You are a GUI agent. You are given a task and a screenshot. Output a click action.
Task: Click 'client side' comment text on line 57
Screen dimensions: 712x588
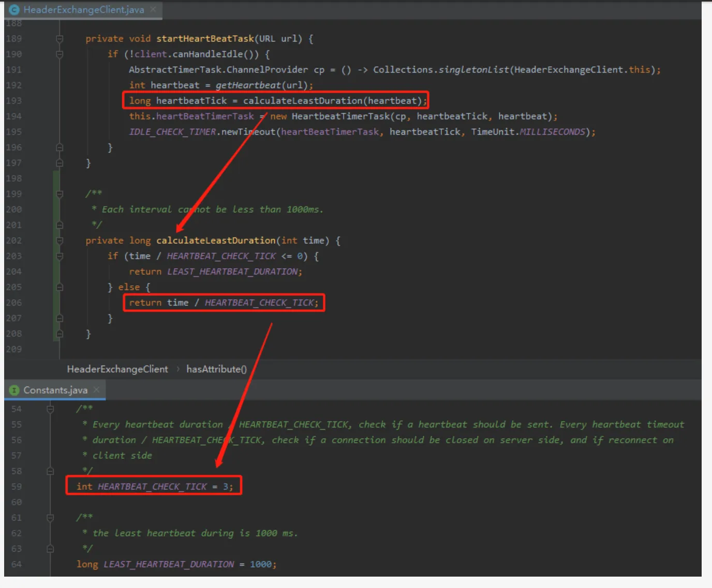(x=122, y=455)
